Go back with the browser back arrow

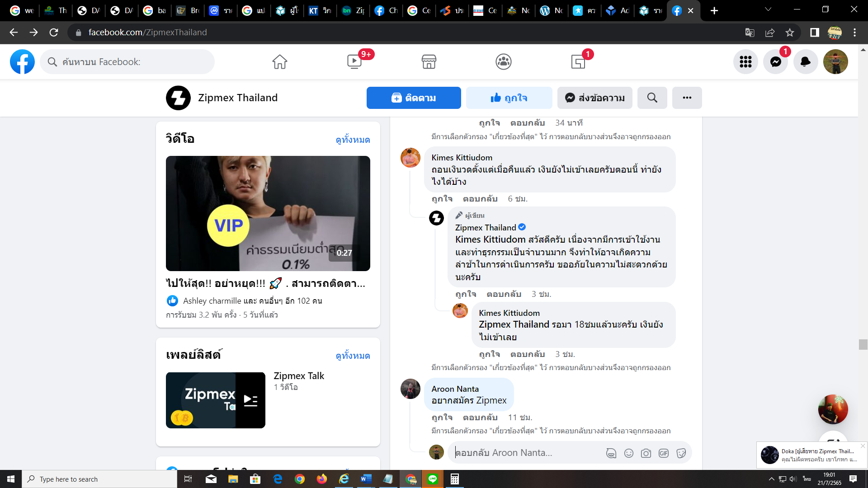(x=14, y=33)
